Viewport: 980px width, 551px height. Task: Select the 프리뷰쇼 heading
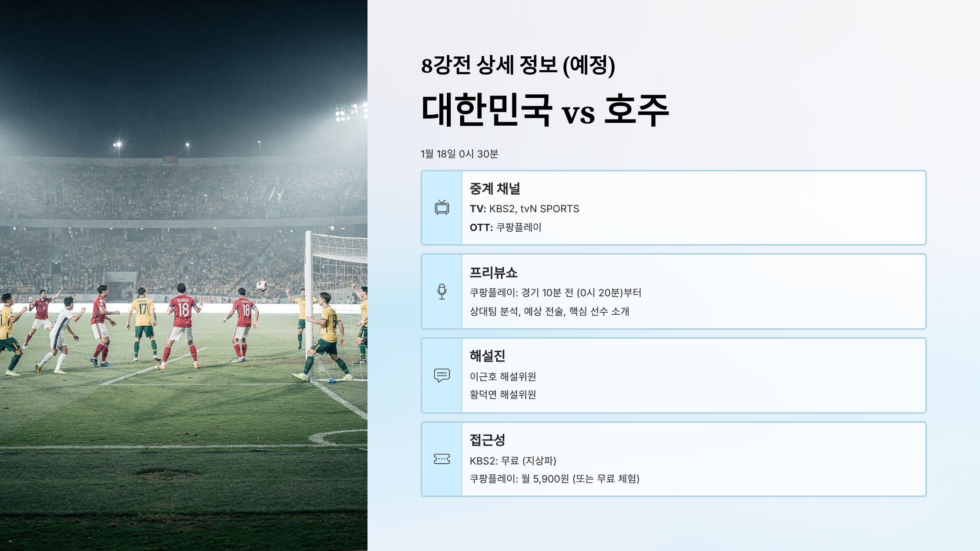pyautogui.click(x=494, y=272)
